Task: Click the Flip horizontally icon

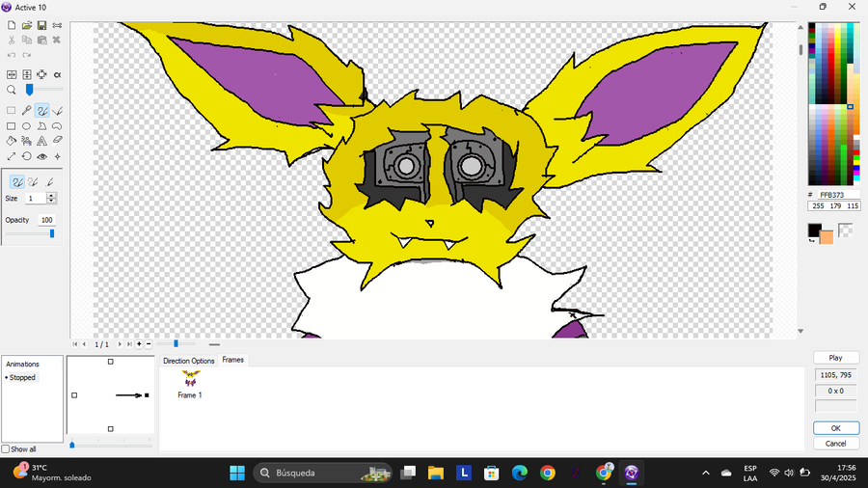Action: click(11, 74)
